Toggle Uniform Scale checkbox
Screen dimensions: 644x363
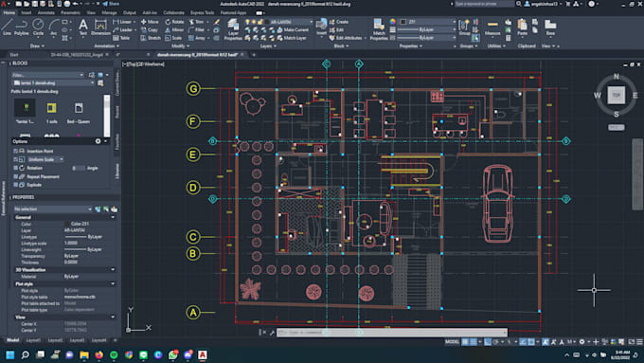point(16,159)
